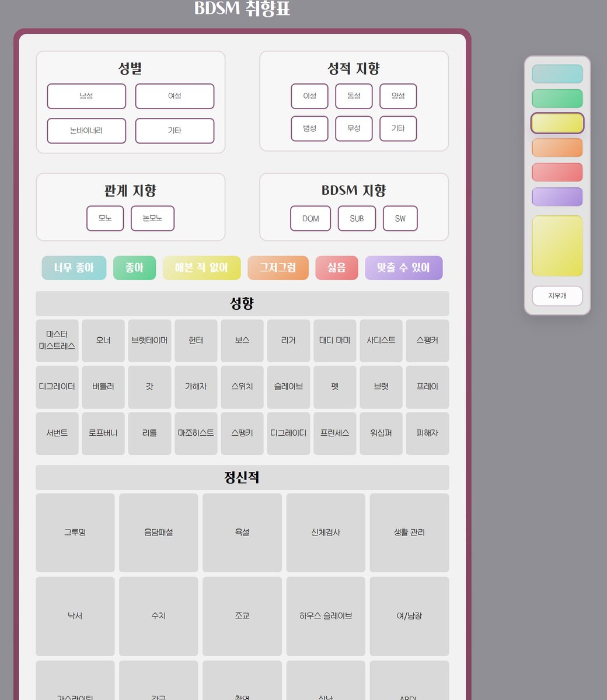This screenshot has width=607, height=700.
Task: Pick the orange color in the side palette
Action: [557, 148]
